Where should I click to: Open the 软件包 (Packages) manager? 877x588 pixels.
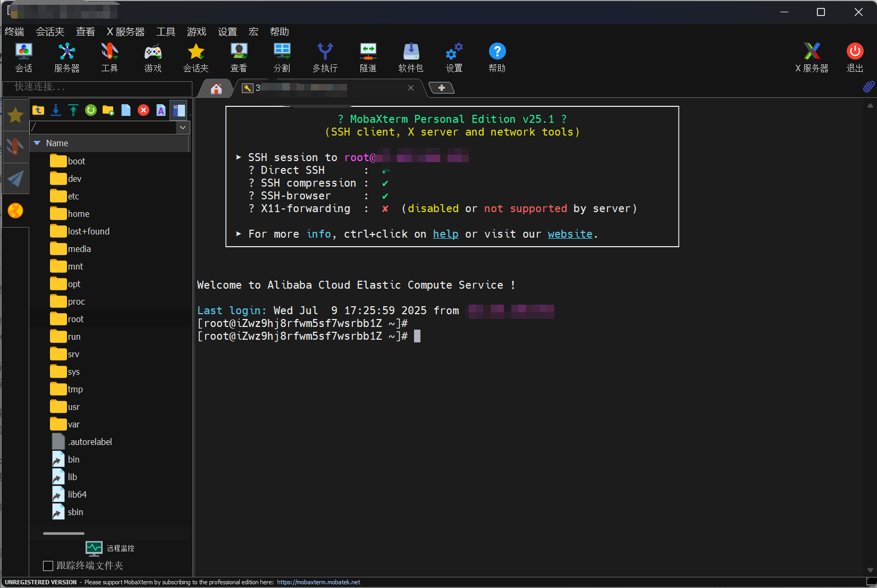pyautogui.click(x=410, y=57)
